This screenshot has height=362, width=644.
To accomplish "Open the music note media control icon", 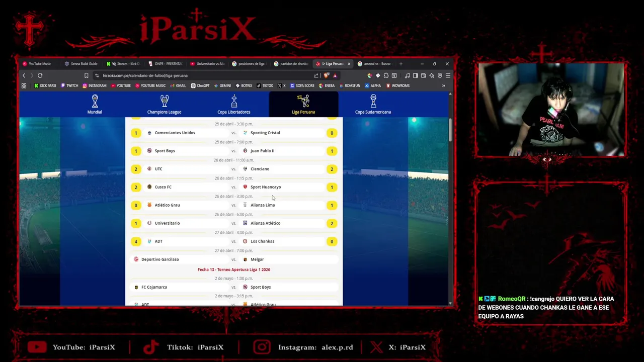I will 407,75.
